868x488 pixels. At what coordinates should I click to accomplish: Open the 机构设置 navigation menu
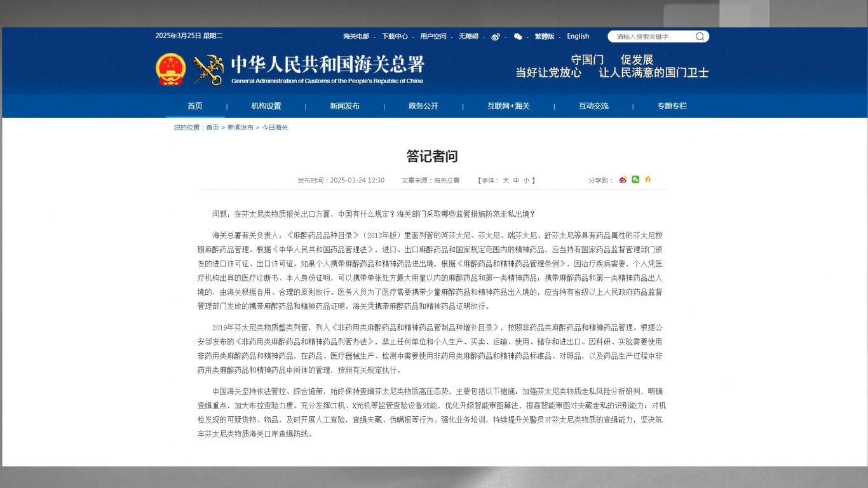coord(266,106)
